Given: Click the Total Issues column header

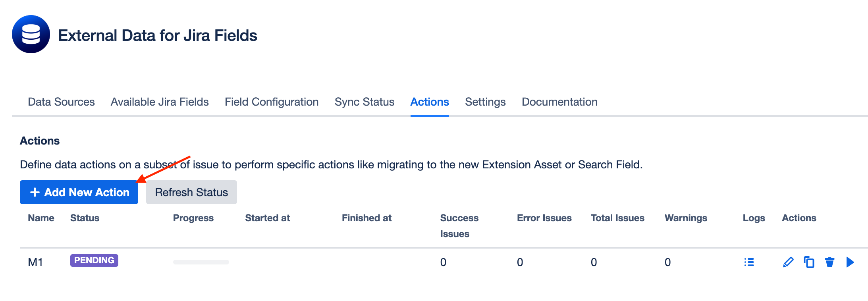Looking at the screenshot, I should point(617,218).
